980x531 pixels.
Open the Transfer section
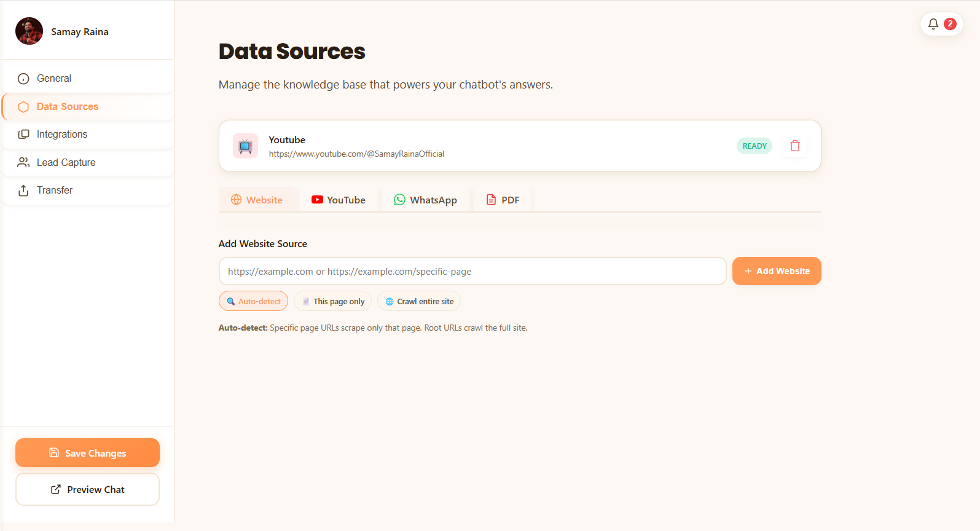pos(88,191)
